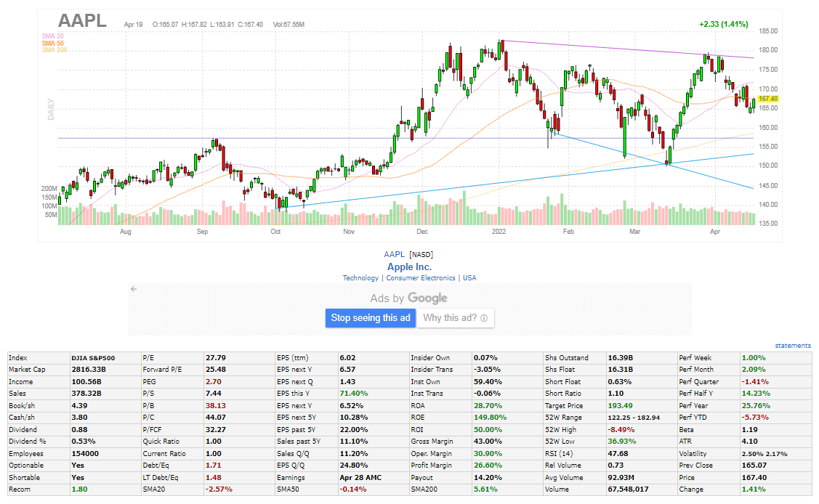
Task: Click the ad back arrow icon
Action: (134, 289)
